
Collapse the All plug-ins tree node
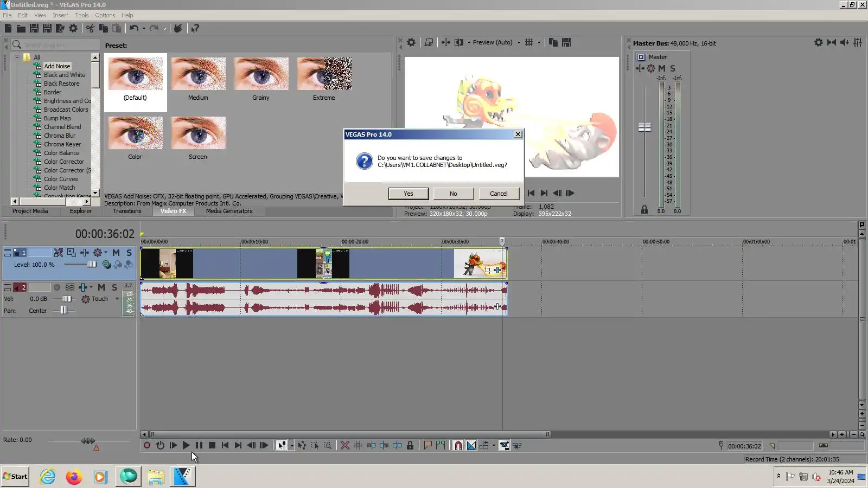(x=17, y=57)
